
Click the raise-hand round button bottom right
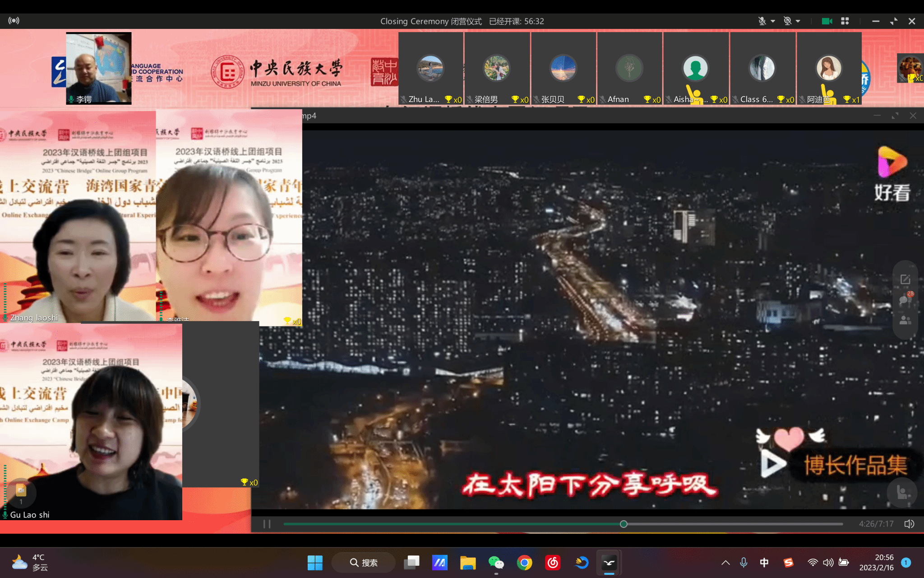pos(902,492)
